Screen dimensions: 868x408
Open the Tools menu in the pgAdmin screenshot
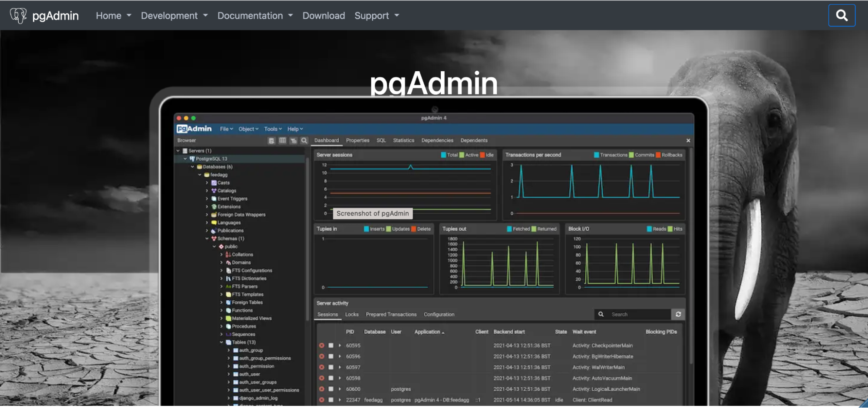[x=273, y=129]
